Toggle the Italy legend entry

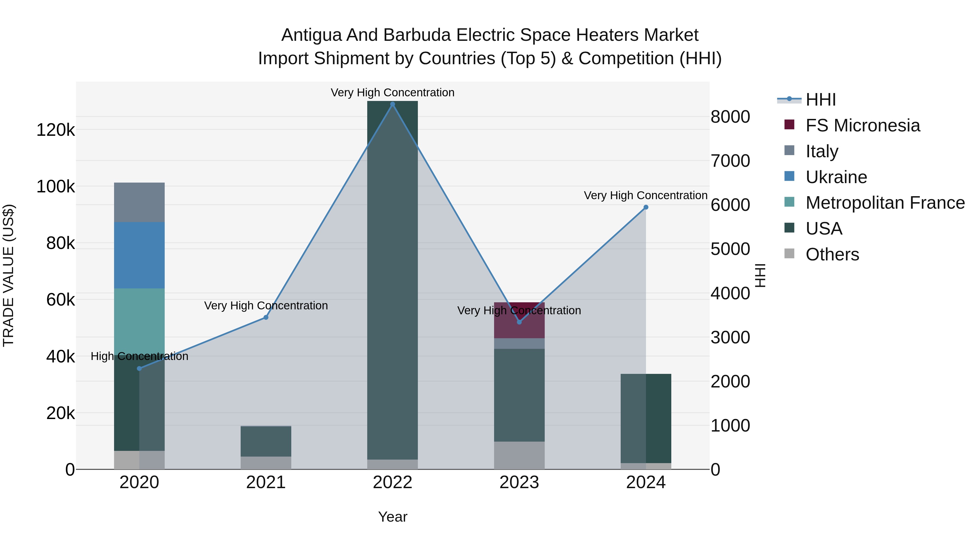pos(811,151)
